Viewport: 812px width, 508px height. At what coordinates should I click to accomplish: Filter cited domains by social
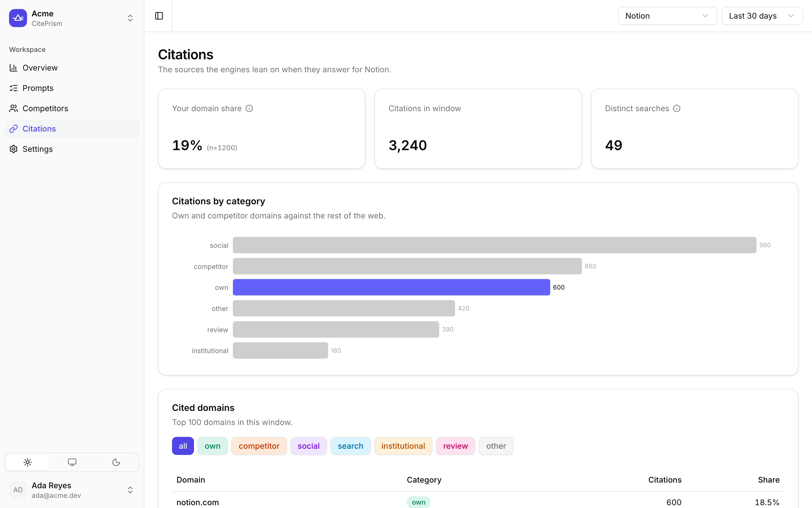click(309, 446)
